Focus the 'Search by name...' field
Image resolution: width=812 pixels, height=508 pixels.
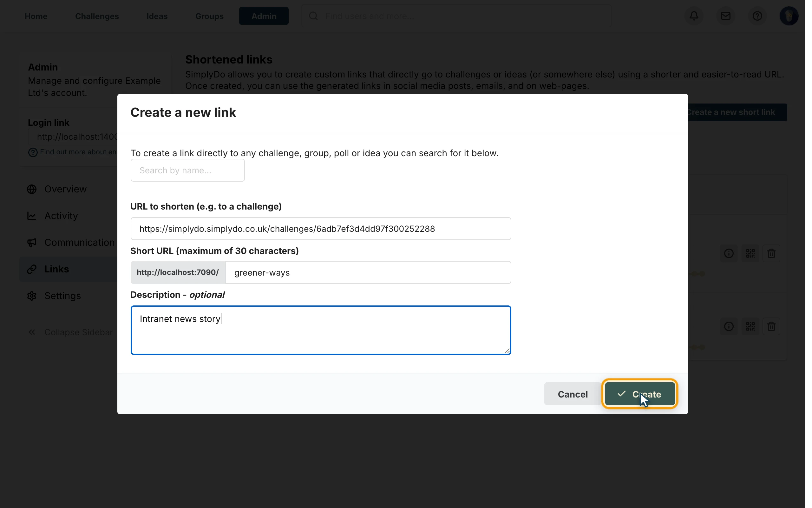click(187, 170)
